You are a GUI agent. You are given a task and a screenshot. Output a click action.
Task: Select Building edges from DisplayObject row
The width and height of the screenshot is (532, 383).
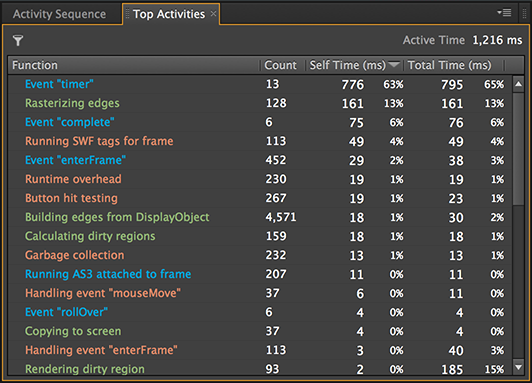coord(260,217)
